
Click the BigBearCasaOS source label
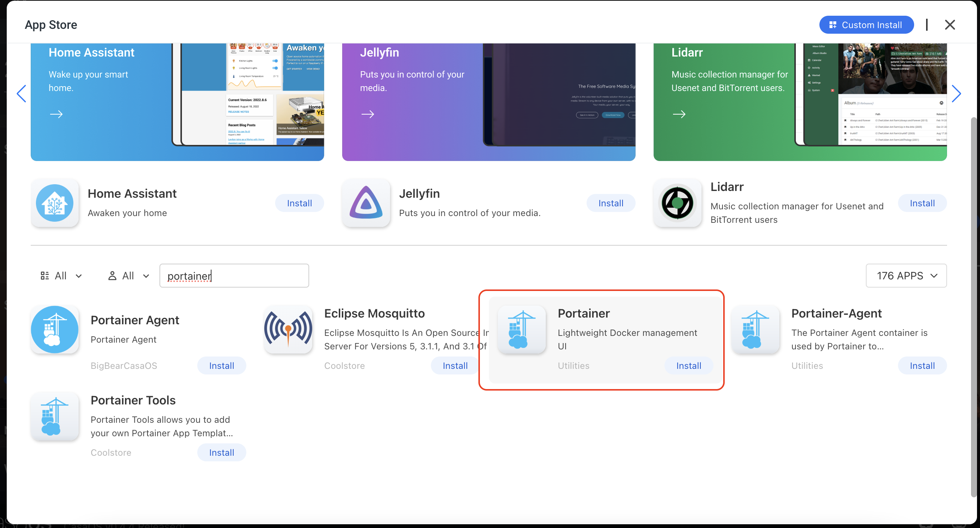[x=124, y=366]
